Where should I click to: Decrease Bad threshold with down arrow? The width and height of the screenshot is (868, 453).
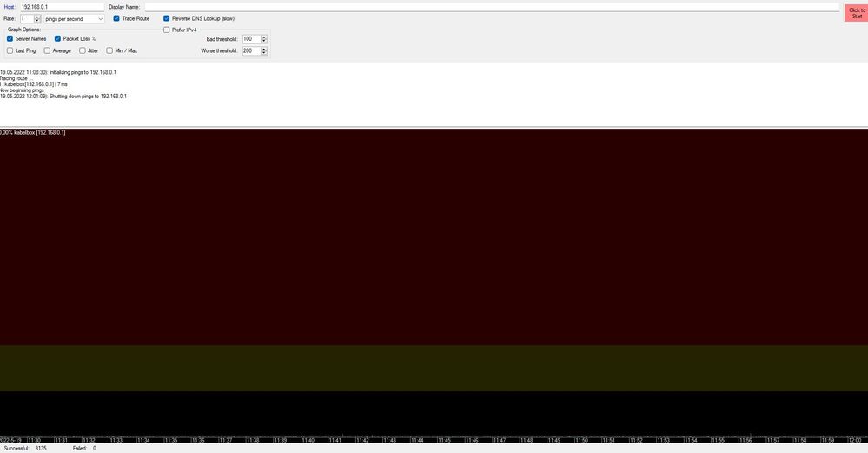point(264,41)
